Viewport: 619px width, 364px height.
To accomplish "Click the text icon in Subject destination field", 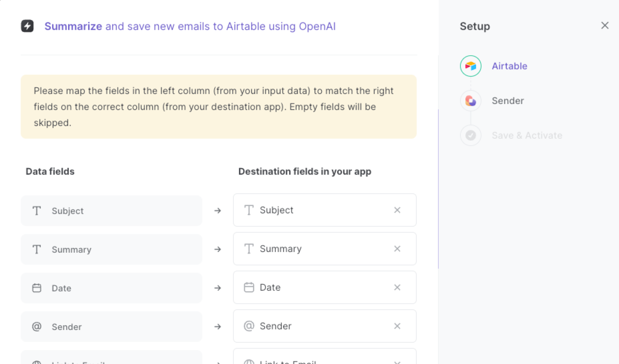I will pyautogui.click(x=249, y=210).
